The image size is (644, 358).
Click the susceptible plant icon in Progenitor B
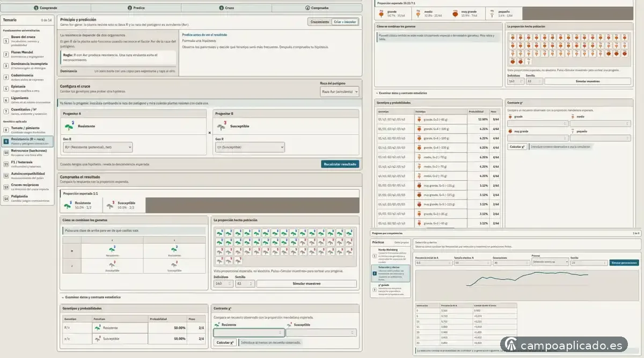[x=221, y=126]
